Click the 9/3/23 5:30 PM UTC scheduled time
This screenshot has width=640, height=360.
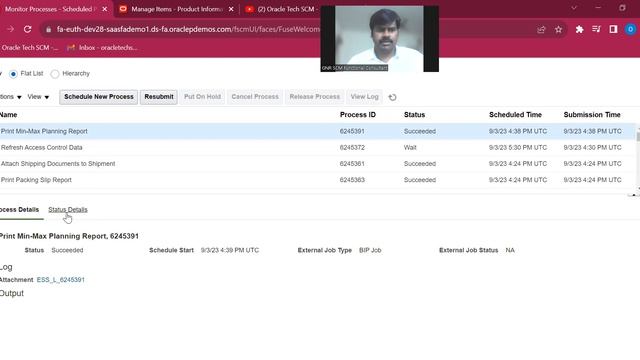click(518, 148)
